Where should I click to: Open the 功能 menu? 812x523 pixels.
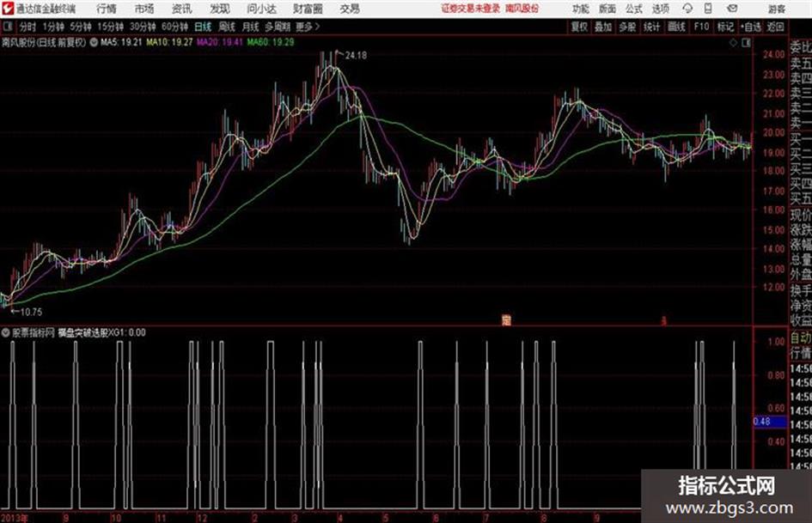point(581,9)
